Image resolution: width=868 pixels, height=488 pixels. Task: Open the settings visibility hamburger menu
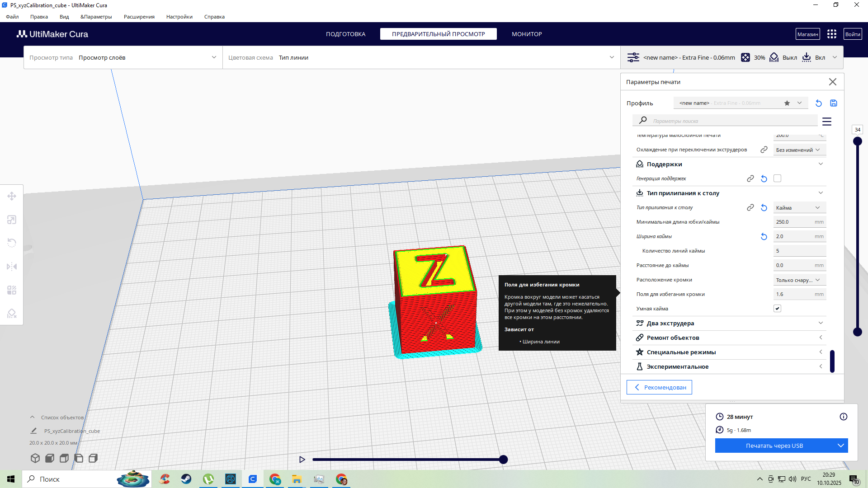pyautogui.click(x=827, y=122)
